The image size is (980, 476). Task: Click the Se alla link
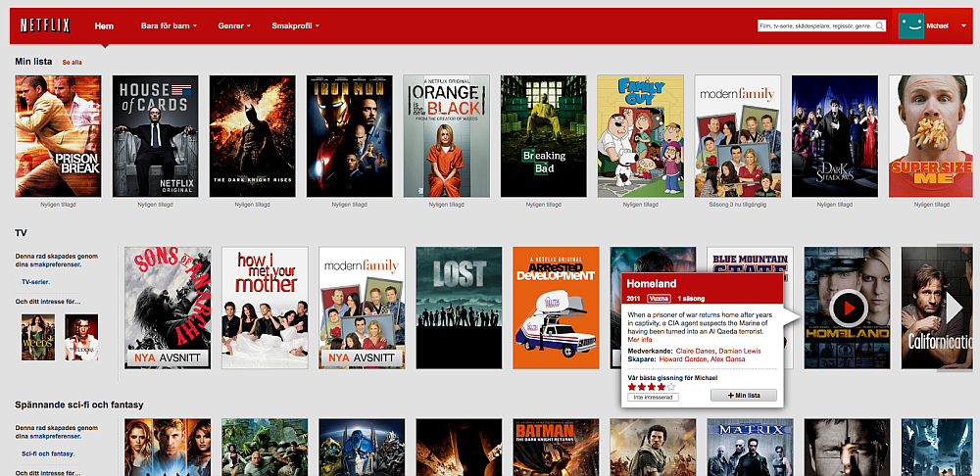[x=72, y=62]
